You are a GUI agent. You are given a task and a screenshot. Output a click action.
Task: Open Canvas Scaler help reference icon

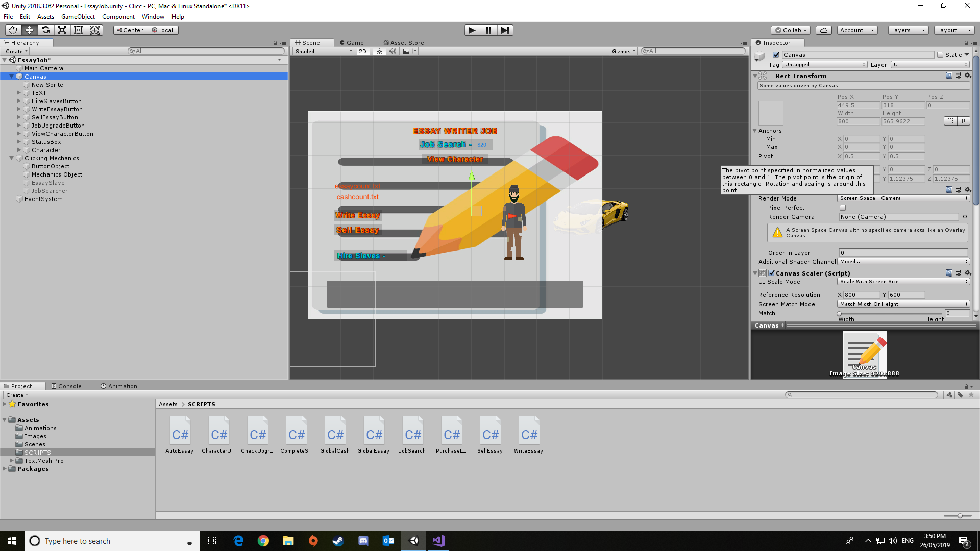[x=949, y=273]
